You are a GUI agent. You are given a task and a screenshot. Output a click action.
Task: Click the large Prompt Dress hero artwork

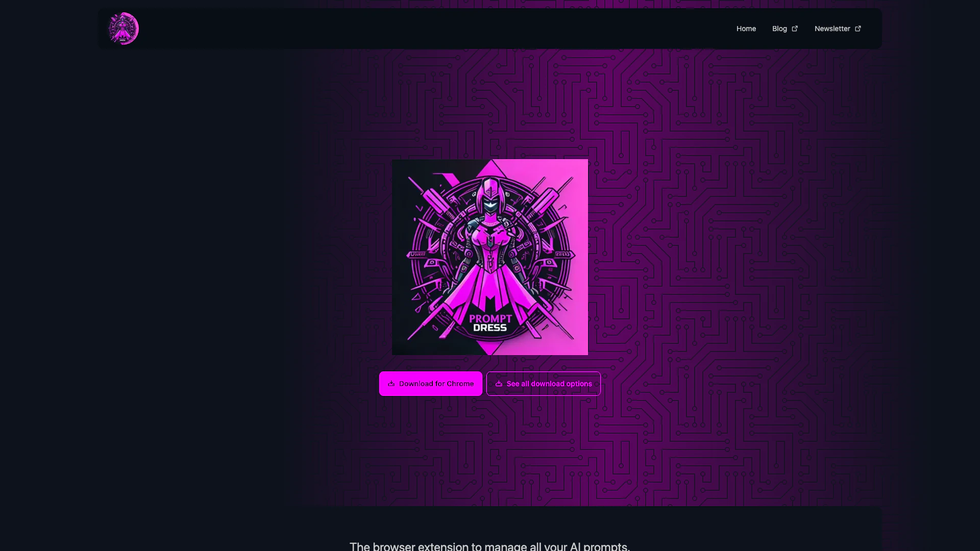pyautogui.click(x=490, y=257)
